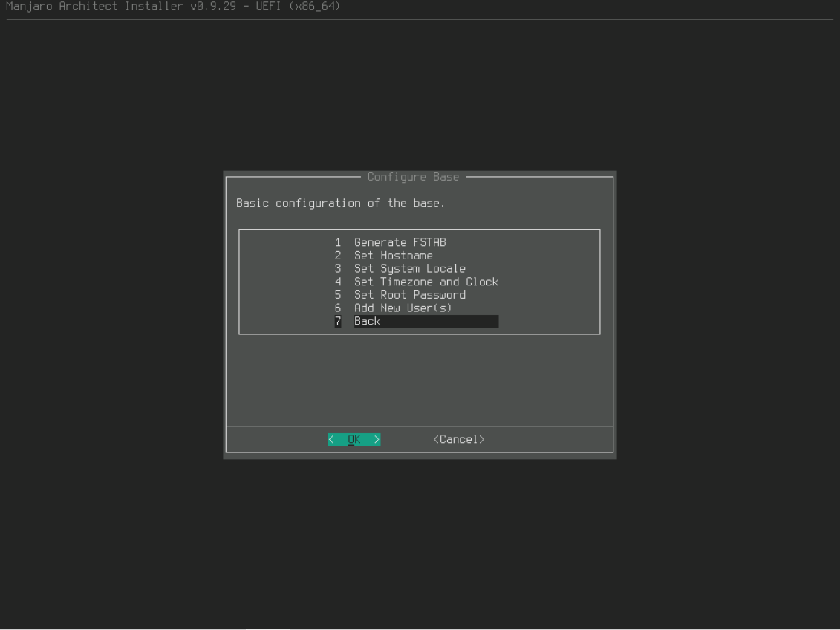This screenshot has width=840, height=630.
Task: Click the Manjaro Architect Installer header text
Action: tap(173, 7)
